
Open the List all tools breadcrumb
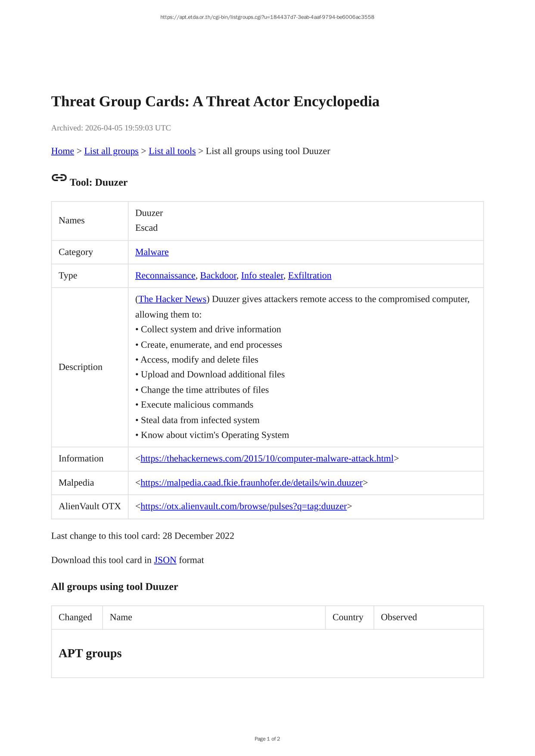[172, 151]
